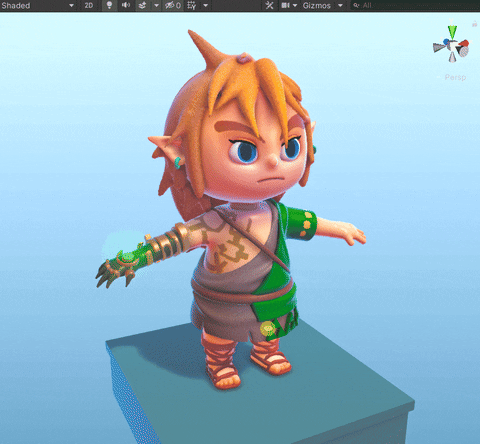Click red X axis cone on gizmo

tap(464, 43)
